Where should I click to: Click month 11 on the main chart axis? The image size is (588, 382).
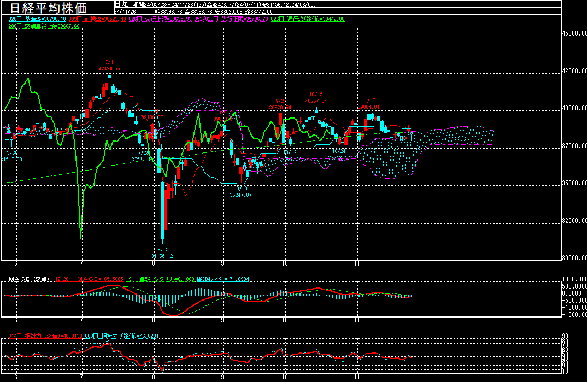pos(357,263)
